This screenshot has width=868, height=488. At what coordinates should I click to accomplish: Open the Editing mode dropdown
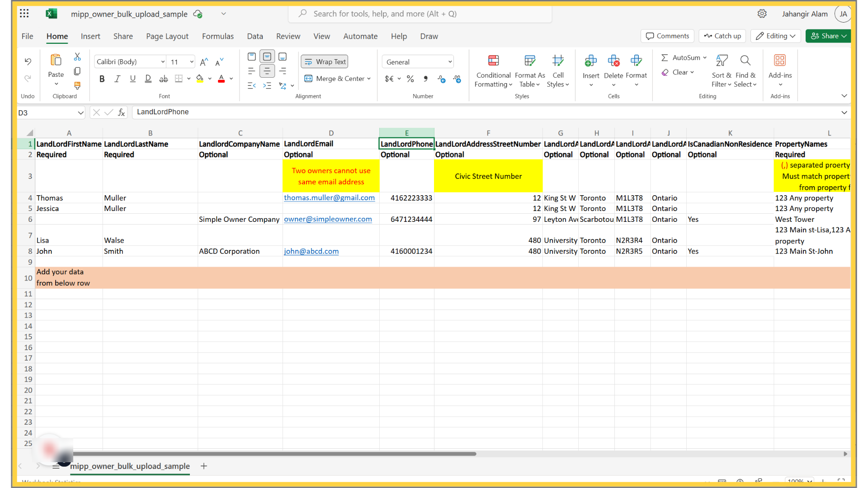(776, 36)
